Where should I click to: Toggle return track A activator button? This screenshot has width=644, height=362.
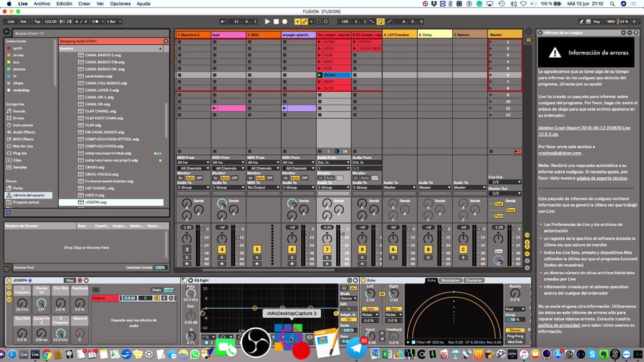393,249
